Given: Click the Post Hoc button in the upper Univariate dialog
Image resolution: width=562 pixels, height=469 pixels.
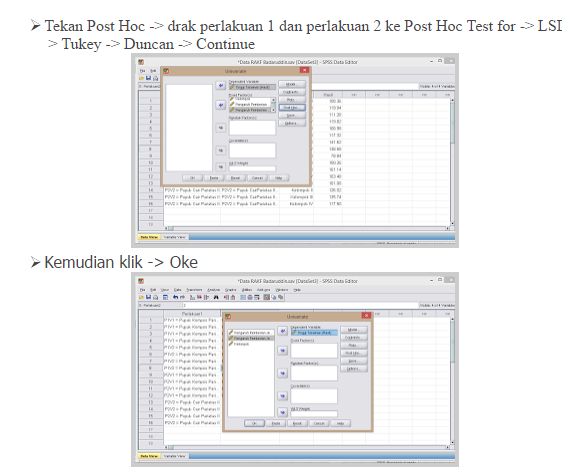Looking at the screenshot, I should pyautogui.click(x=292, y=107).
